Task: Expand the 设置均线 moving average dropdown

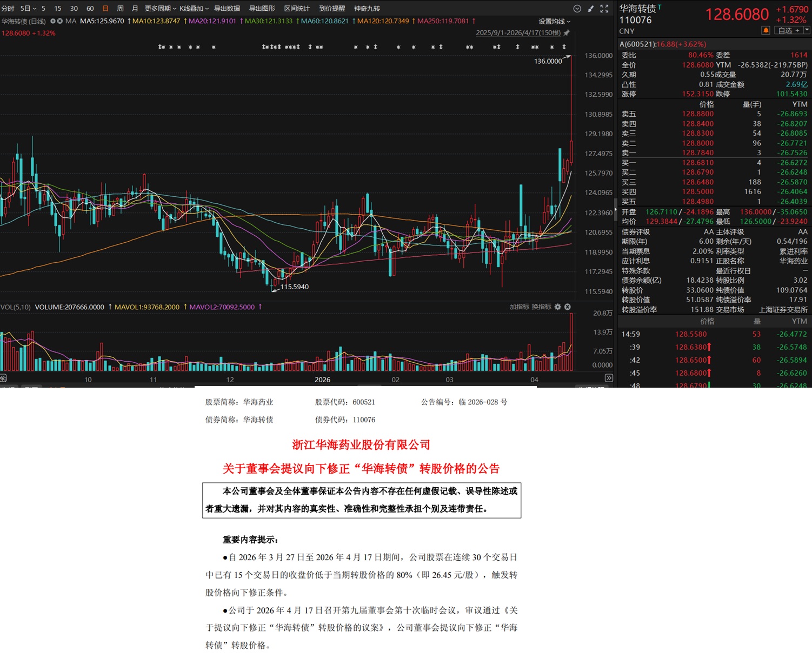Action: (554, 22)
